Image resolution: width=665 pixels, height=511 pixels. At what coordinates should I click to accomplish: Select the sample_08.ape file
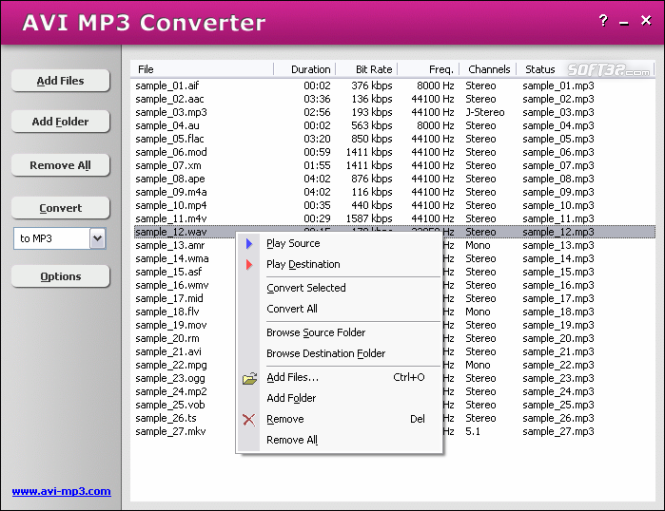[170, 179]
